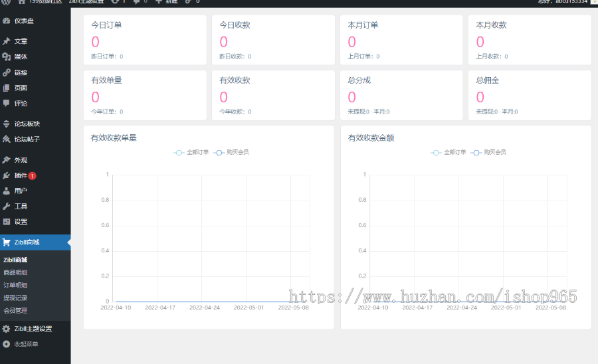
Task: Click the 今年收款: 0 text
Action: (x=235, y=112)
